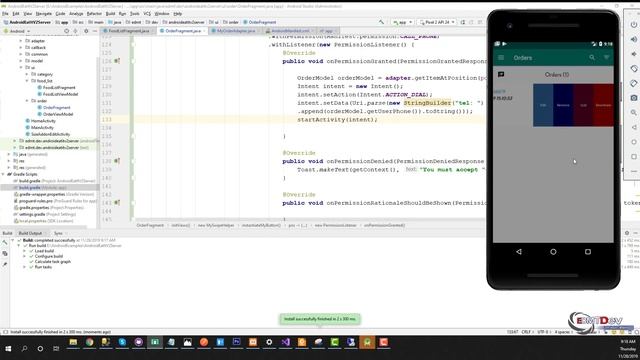Select the Sync tab in Build panel
Viewport: 640px width, 360px height.
[x=58, y=233]
